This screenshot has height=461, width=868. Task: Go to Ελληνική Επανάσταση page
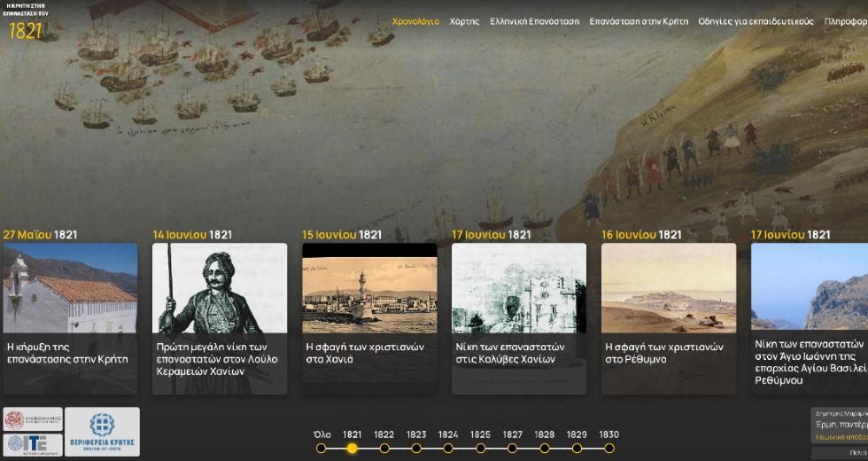coord(534,21)
